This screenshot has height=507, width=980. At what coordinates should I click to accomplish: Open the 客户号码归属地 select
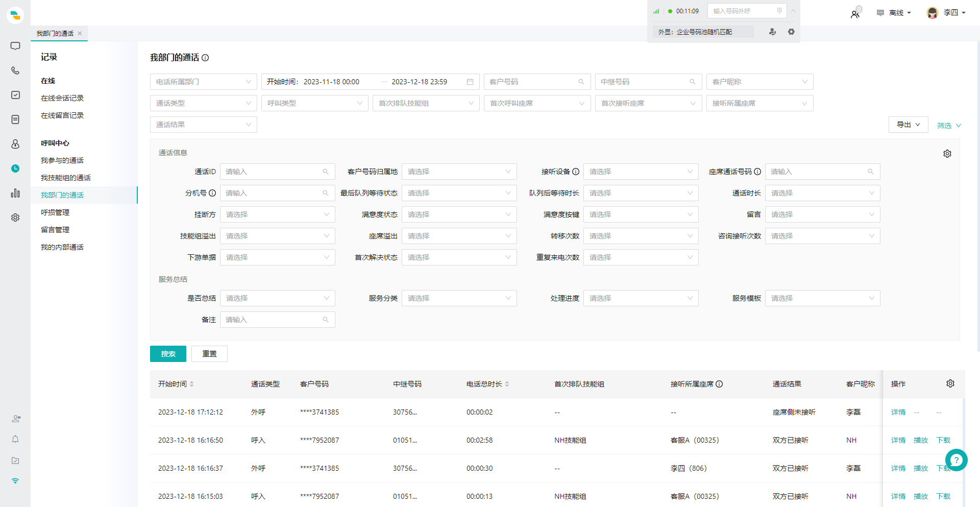(459, 172)
